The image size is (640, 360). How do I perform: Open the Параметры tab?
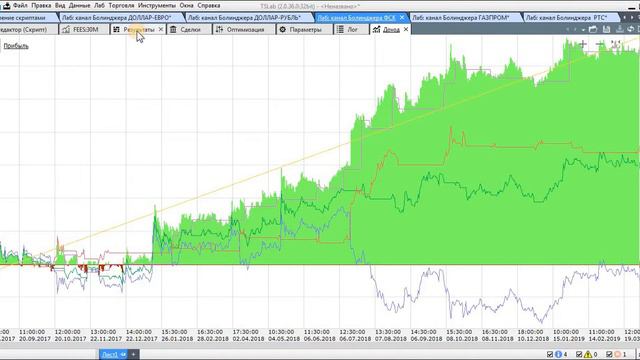pos(305,29)
